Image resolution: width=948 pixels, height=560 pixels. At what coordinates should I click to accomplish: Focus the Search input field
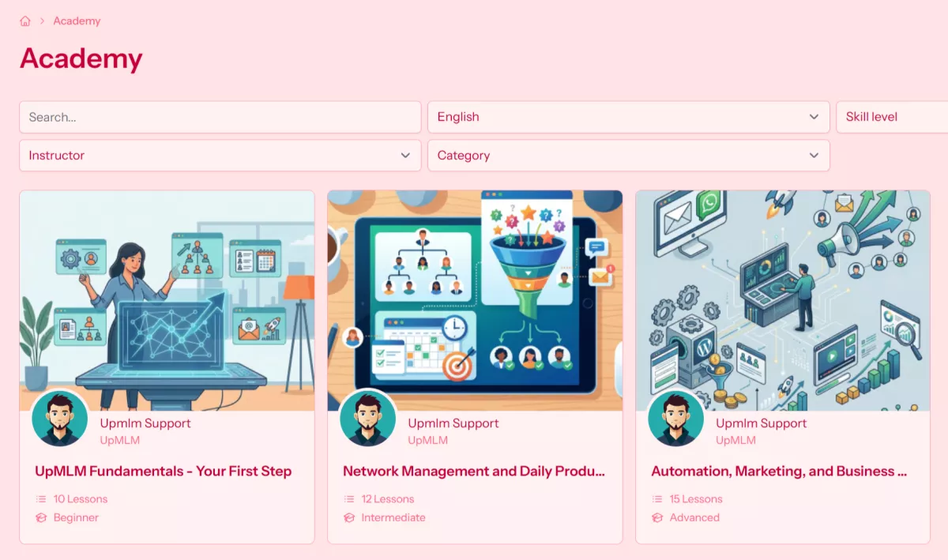[x=220, y=117]
